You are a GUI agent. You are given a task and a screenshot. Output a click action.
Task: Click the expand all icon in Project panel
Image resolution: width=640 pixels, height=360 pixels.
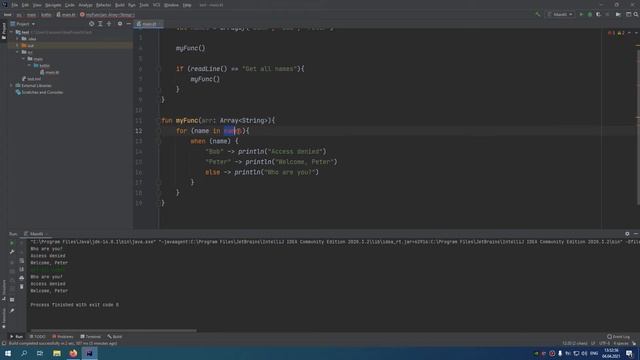[100, 24]
